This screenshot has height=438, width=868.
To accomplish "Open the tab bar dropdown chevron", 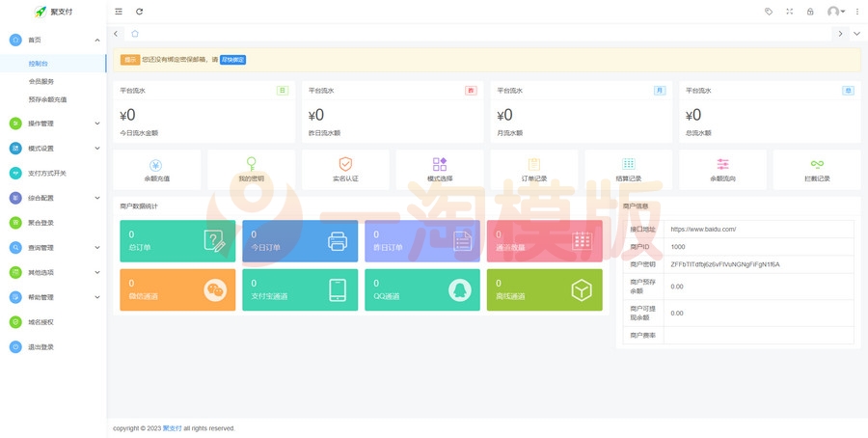I will (x=857, y=34).
